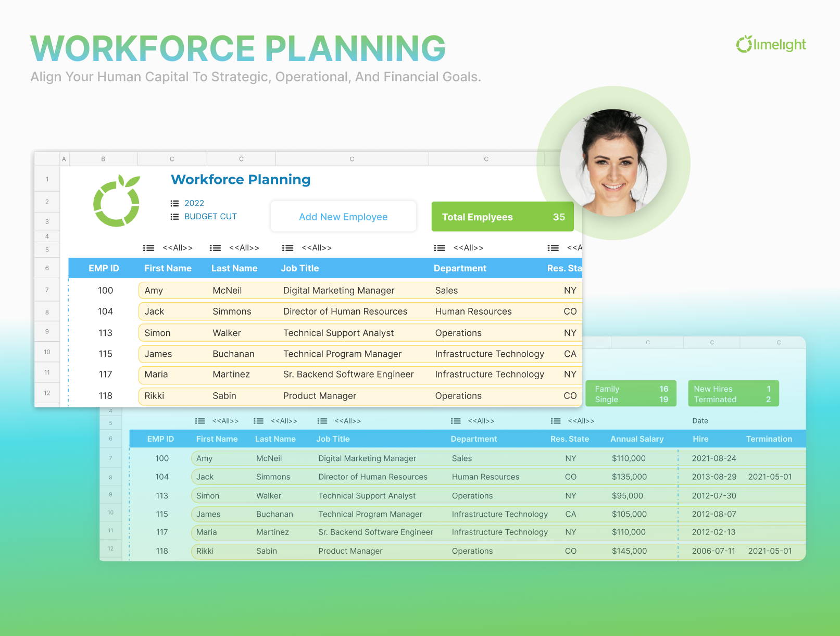Viewport: 840px width, 636px height.
Task: Click the Res. State filter icon in the front spreadsheet
Action: pos(553,248)
